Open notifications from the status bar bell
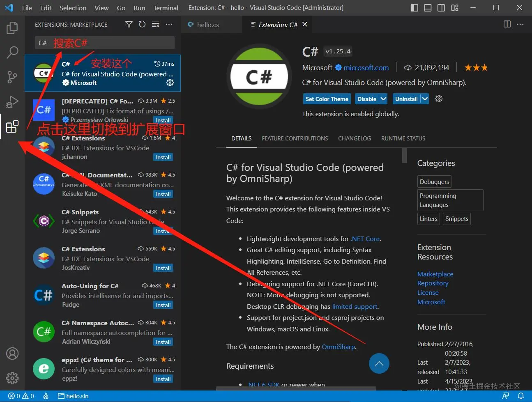 click(520, 396)
